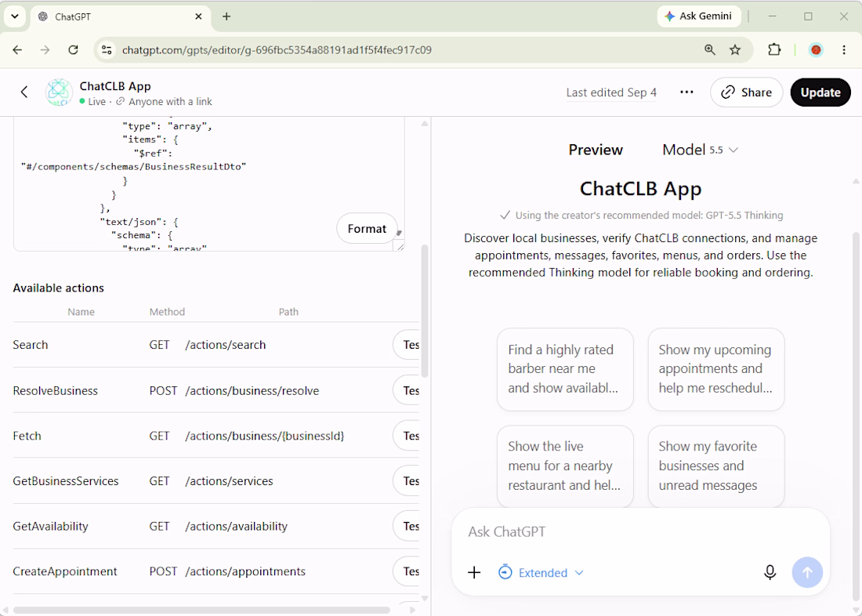862x616 pixels.
Task: Open the Model 5.5 dropdown
Action: click(700, 150)
